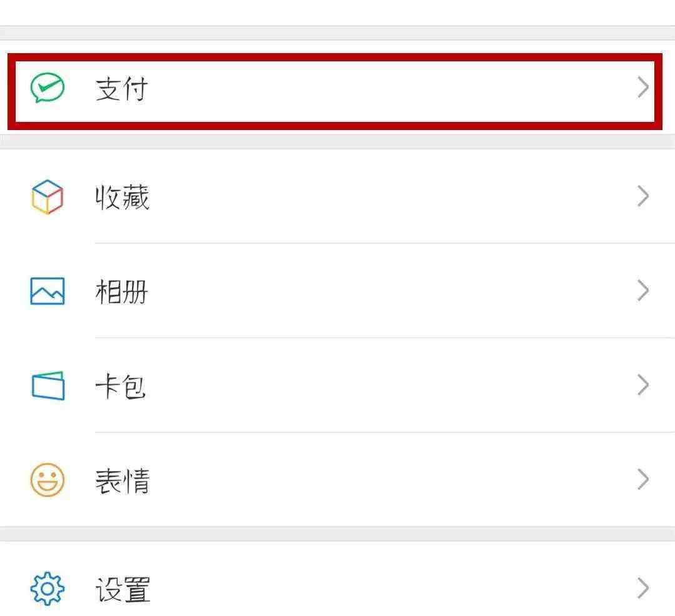This screenshot has width=675, height=616.
Task: Expand 卡包 using its right arrow
Action: pyautogui.click(x=642, y=386)
